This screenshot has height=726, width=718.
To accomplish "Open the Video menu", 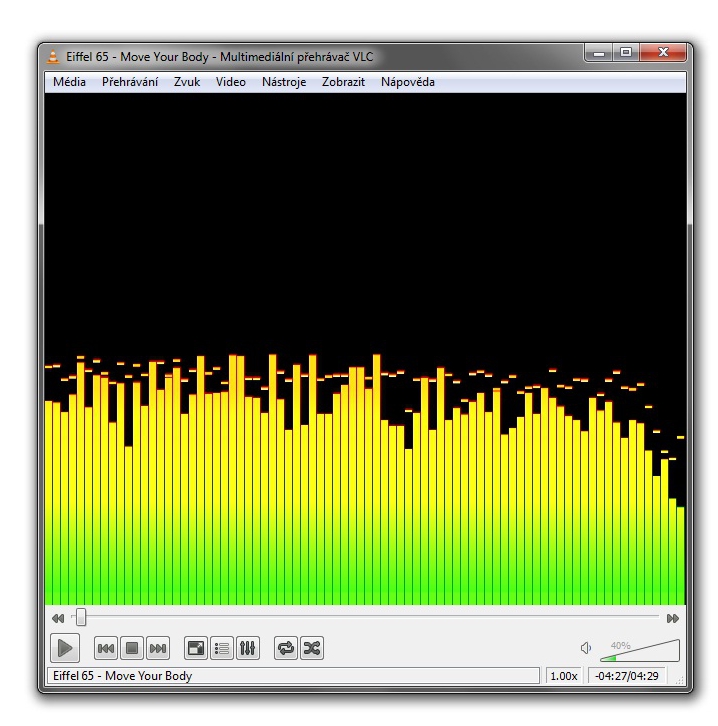I will [231, 82].
